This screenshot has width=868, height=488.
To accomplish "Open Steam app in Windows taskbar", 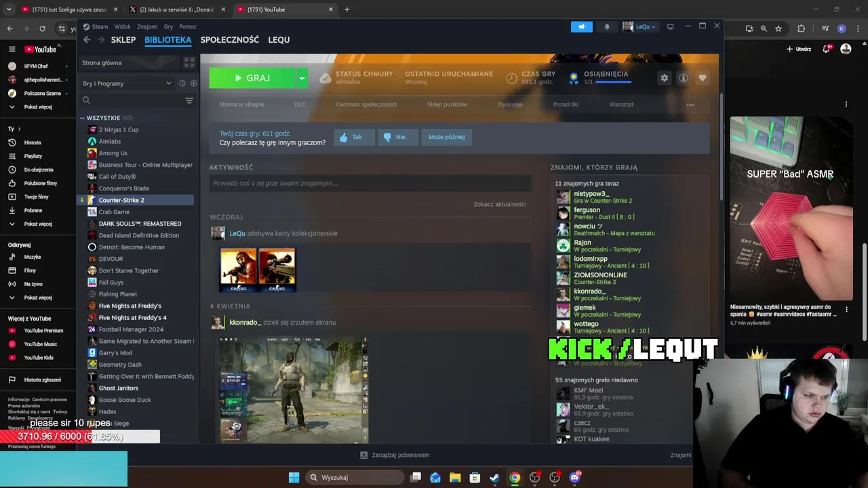I will point(495,478).
